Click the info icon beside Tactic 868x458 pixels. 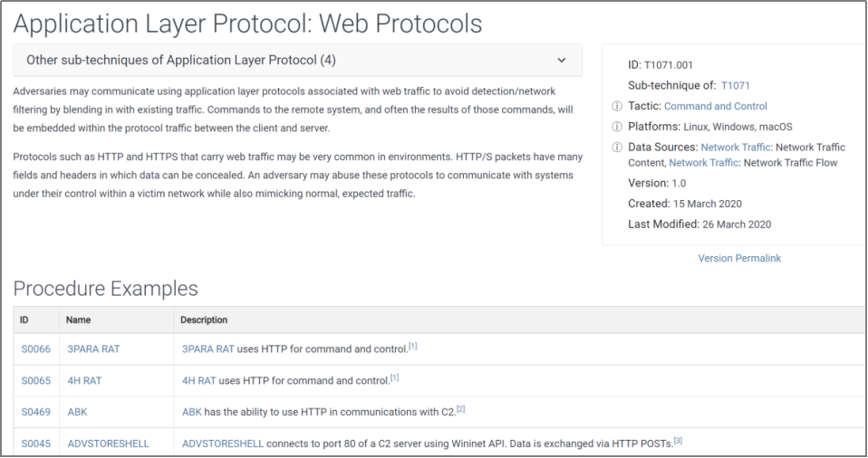pyautogui.click(x=616, y=106)
